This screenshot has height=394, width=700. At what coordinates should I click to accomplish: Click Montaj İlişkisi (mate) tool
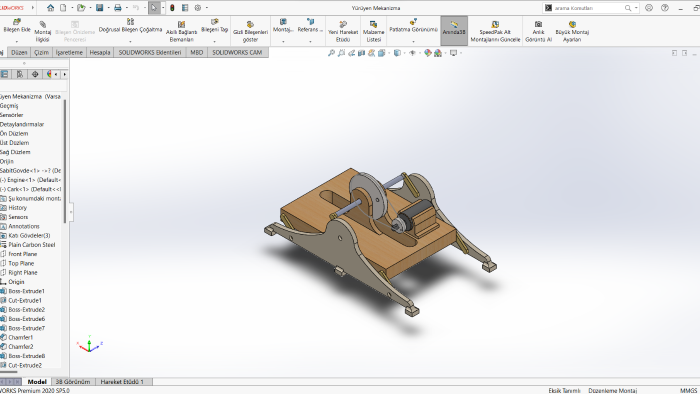pyautogui.click(x=43, y=31)
